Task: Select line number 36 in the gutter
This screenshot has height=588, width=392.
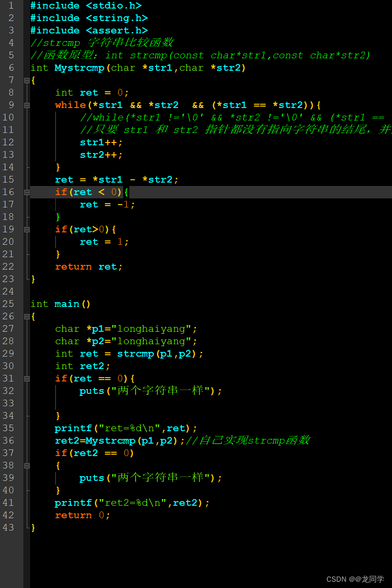Action: pyautogui.click(x=8, y=441)
